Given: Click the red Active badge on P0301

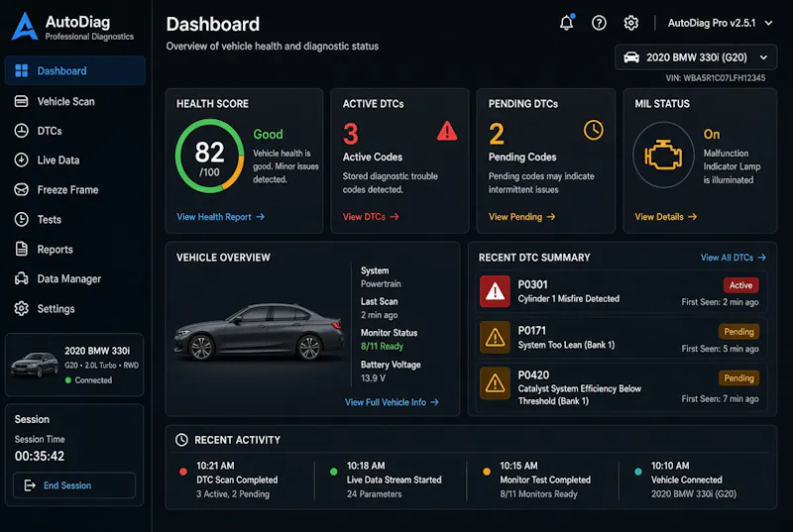Looking at the screenshot, I should (x=740, y=285).
